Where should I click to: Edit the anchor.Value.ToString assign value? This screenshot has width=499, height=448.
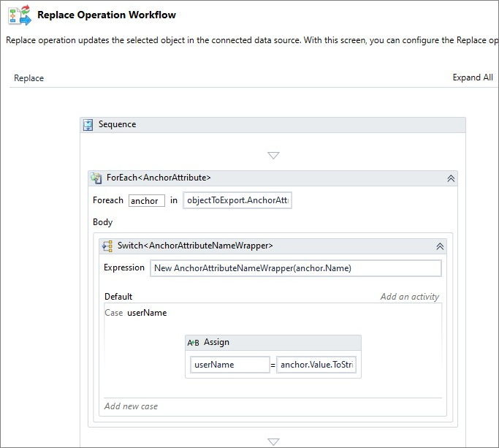(x=316, y=365)
